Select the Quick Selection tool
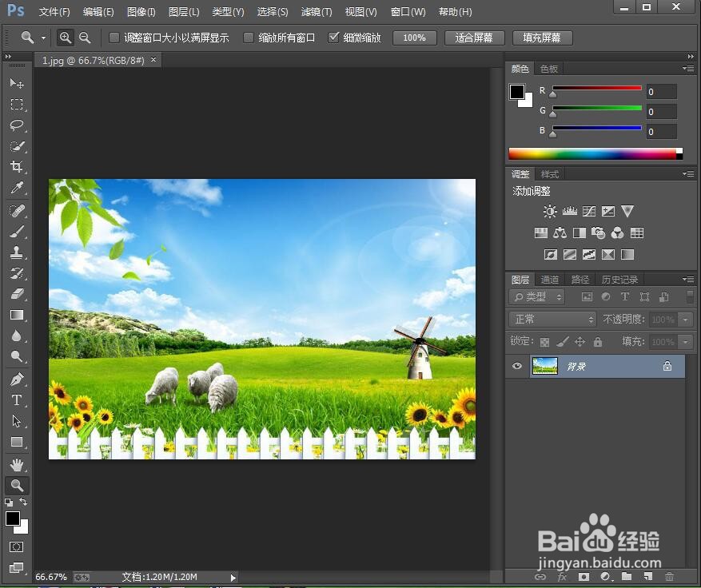 17,146
